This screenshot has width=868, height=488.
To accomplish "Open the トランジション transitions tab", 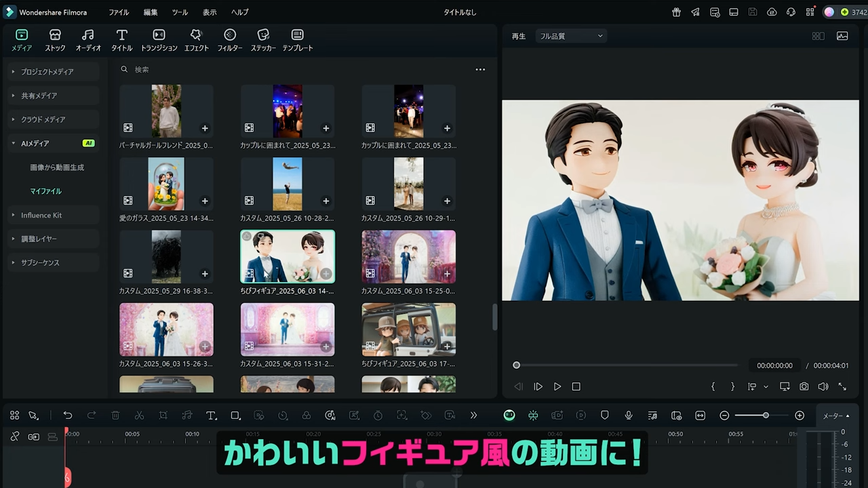I will coord(159,40).
